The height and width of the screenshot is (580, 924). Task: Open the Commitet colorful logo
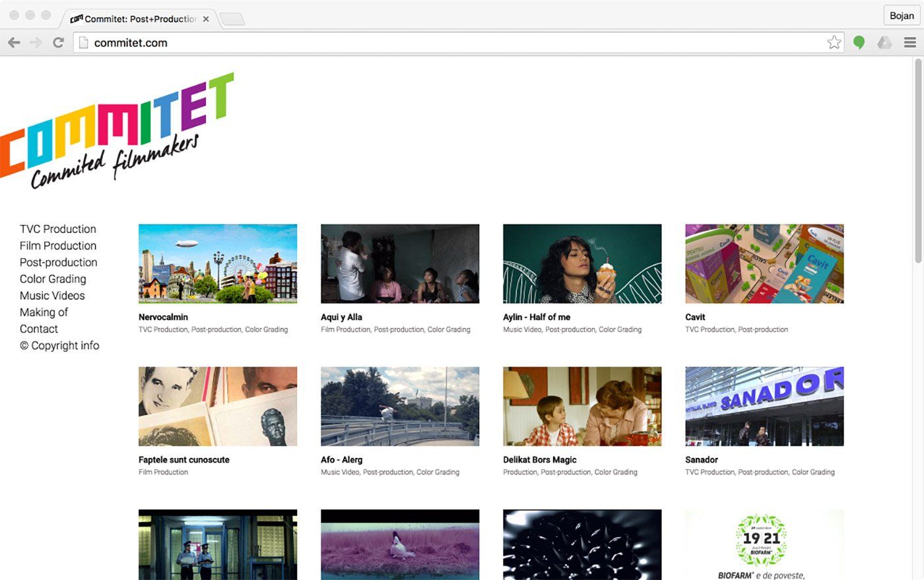(x=117, y=130)
